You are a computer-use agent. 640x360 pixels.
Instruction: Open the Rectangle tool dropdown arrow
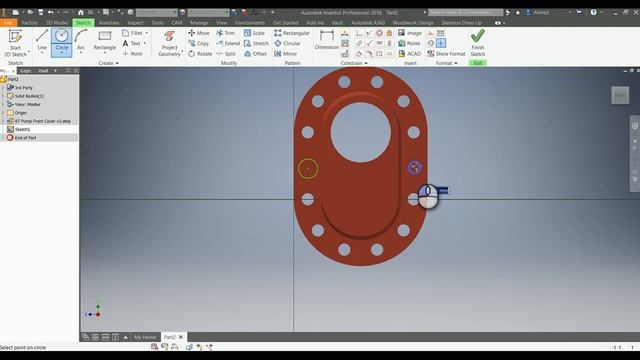(x=104, y=53)
